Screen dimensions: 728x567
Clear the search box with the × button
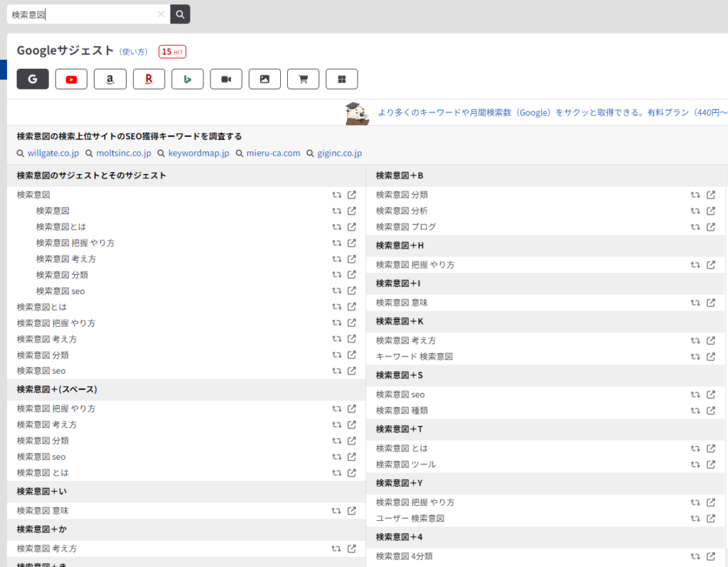point(161,14)
